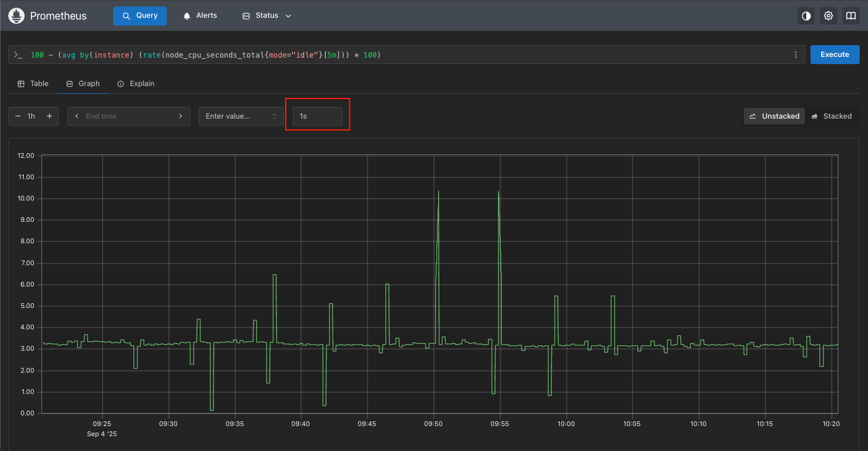Select the Unstacked graph mode
Image resolution: width=868 pixels, height=451 pixels.
point(774,116)
